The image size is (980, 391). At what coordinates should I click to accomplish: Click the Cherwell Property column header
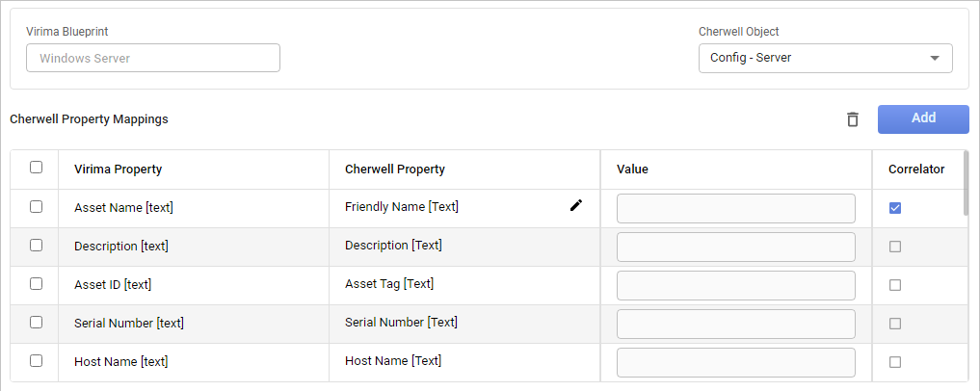pos(395,169)
